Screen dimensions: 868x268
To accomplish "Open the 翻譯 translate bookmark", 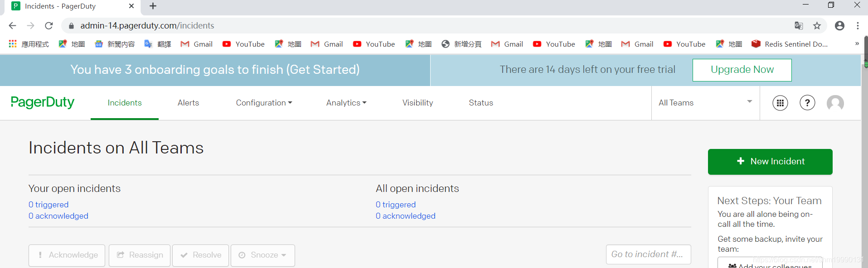I will pos(157,44).
